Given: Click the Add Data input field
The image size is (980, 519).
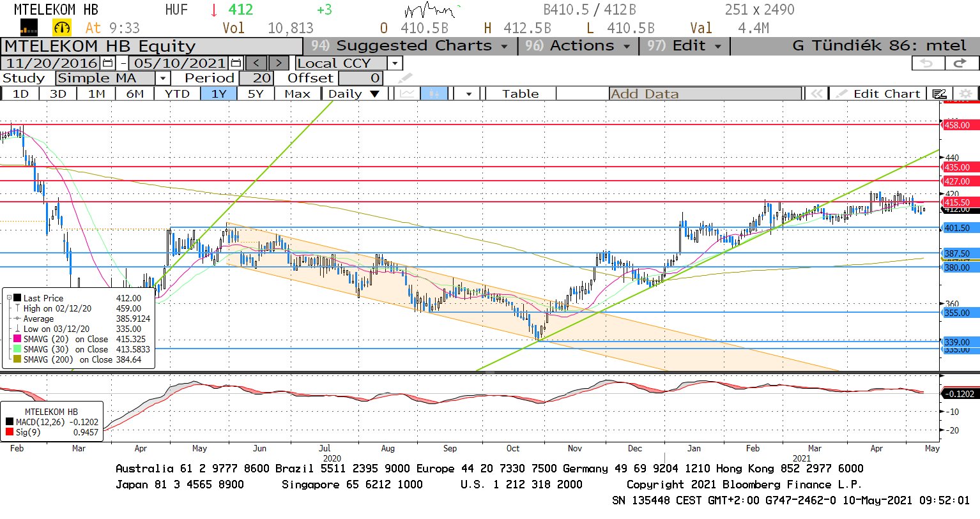Looking at the screenshot, I should tap(705, 94).
